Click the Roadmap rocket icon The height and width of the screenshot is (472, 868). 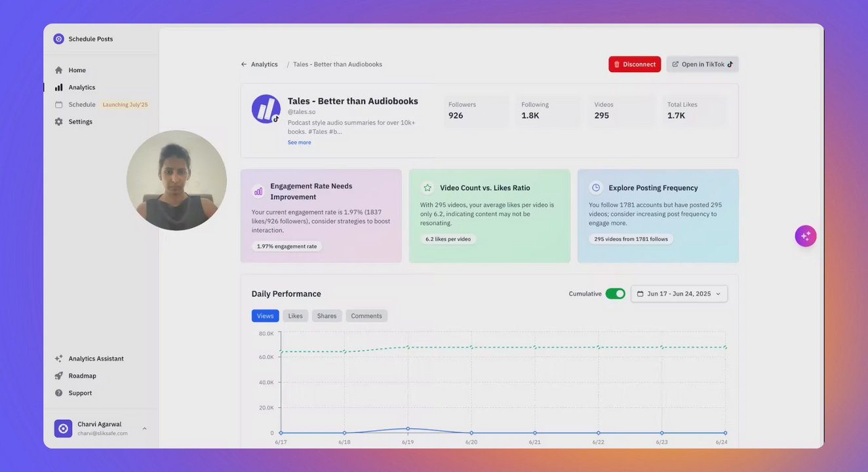click(x=59, y=376)
